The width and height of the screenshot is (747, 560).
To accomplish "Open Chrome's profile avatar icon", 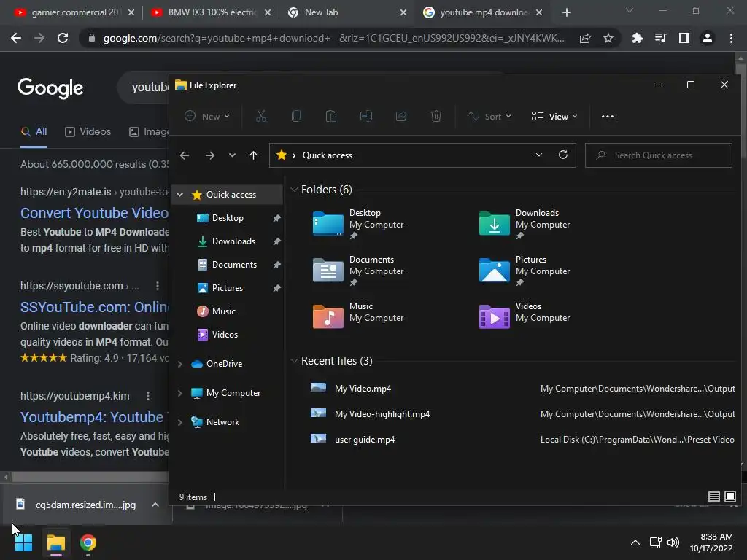I will pyautogui.click(x=708, y=38).
